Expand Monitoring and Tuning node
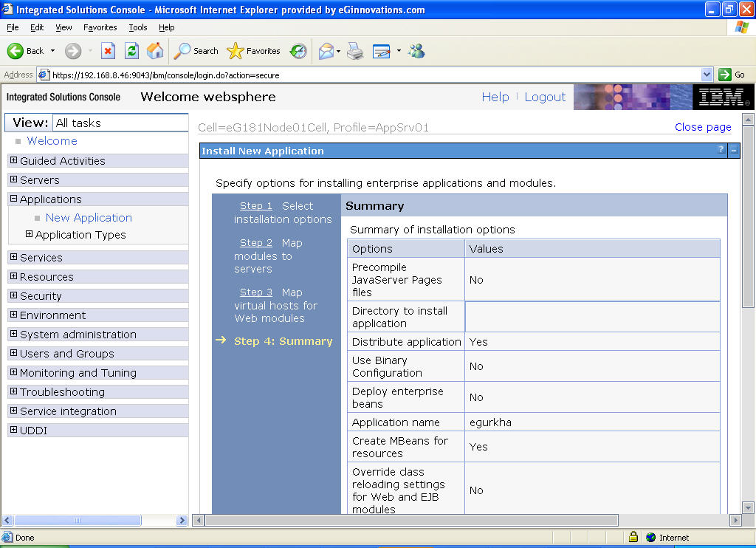 point(13,372)
